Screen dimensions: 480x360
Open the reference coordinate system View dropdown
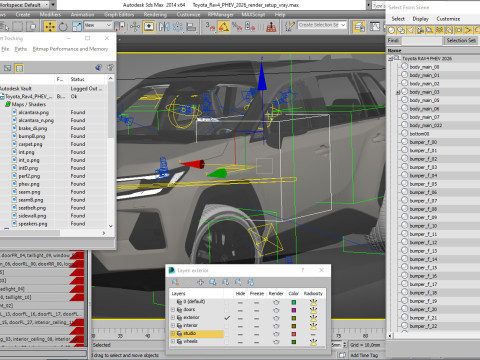click(97, 25)
